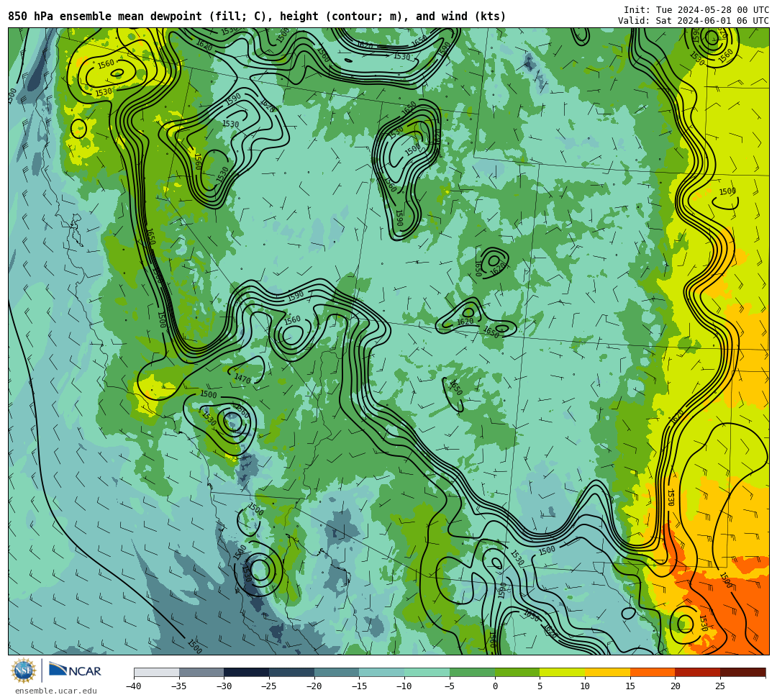Click the -10 colorbar tick label
777x700 pixels.
pyautogui.click(x=404, y=686)
